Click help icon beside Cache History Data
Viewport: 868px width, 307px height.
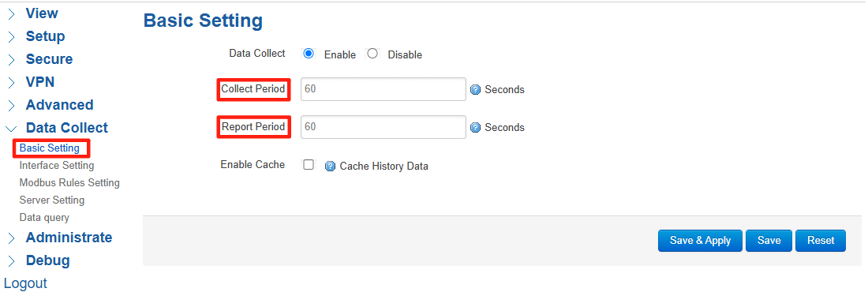(x=330, y=166)
